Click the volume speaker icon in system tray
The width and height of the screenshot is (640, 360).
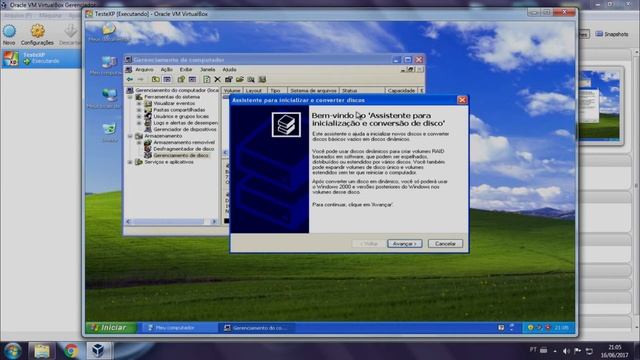coord(566,351)
